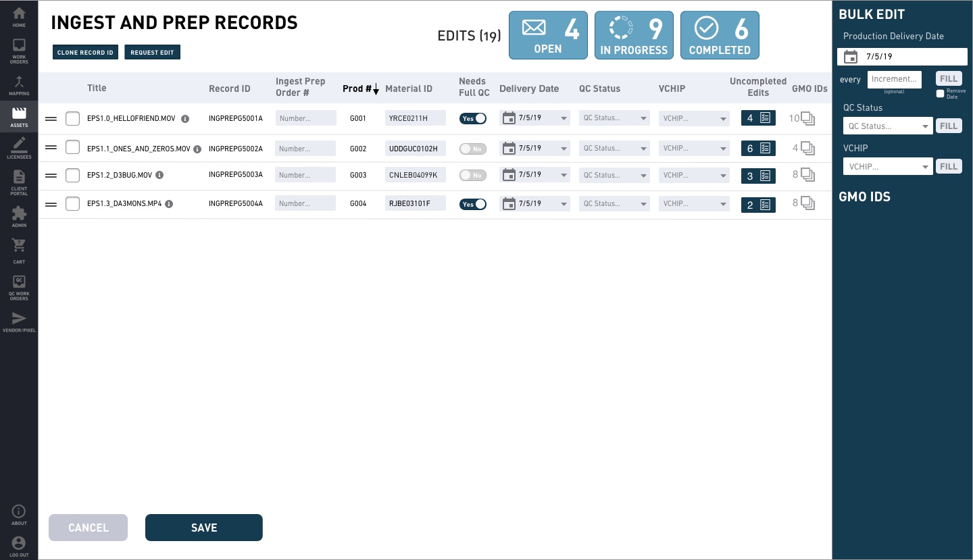Click the Save button
This screenshot has width=973, height=560.
coord(203,528)
